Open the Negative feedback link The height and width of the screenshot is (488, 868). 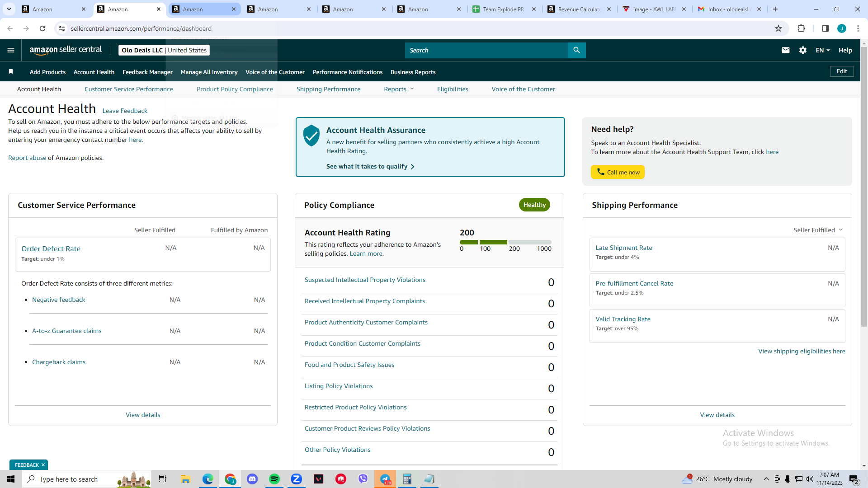(x=59, y=300)
